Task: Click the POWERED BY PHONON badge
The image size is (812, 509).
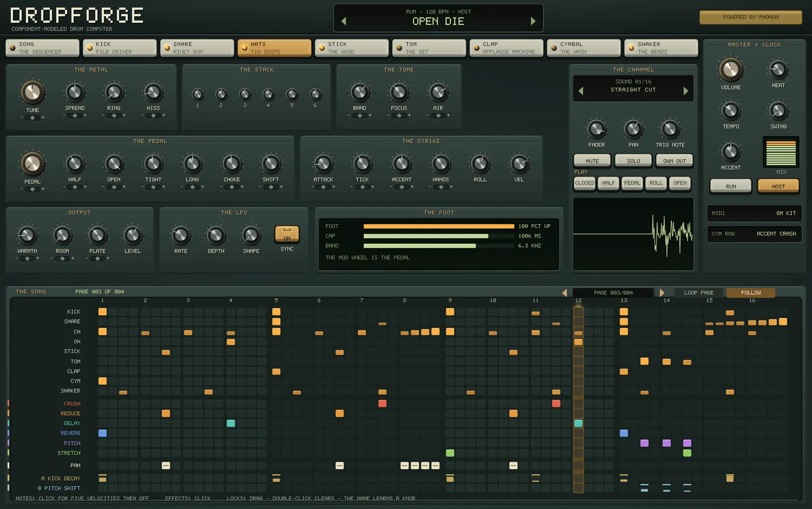Action: (x=751, y=17)
